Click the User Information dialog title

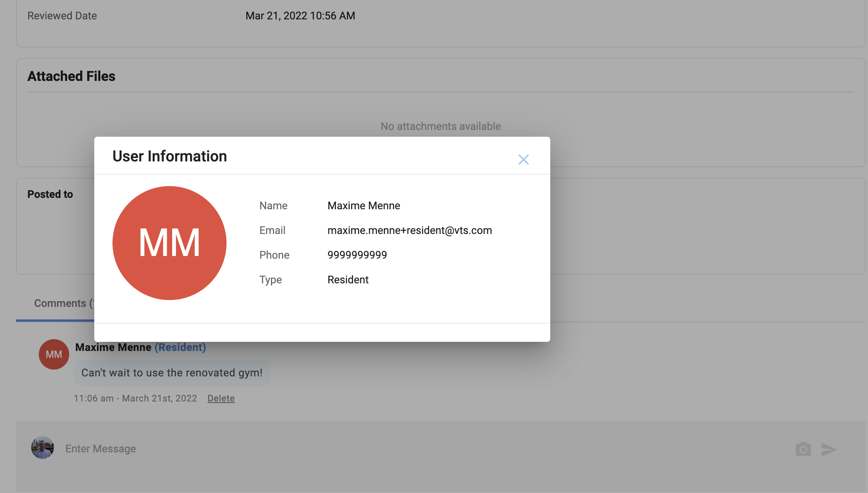pyautogui.click(x=169, y=156)
